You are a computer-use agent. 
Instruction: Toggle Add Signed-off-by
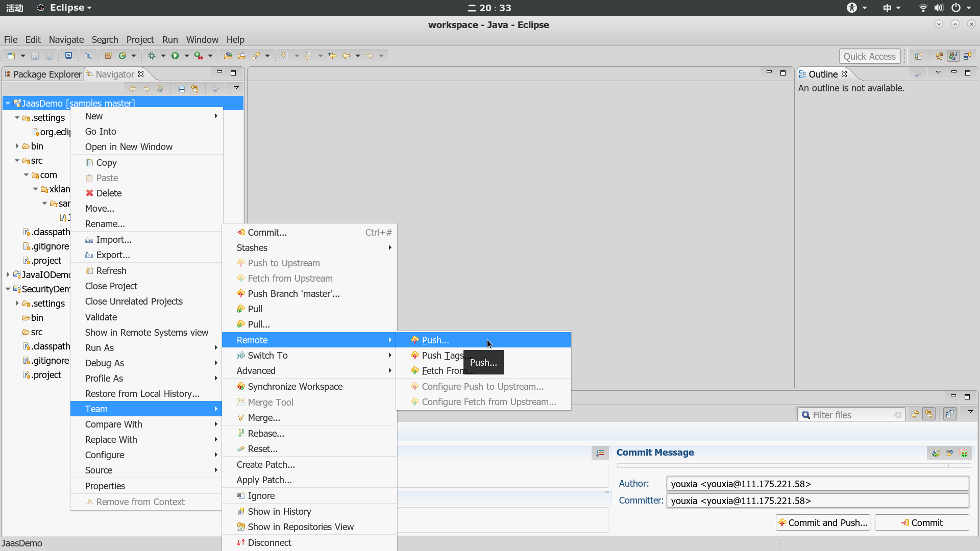tap(950, 453)
